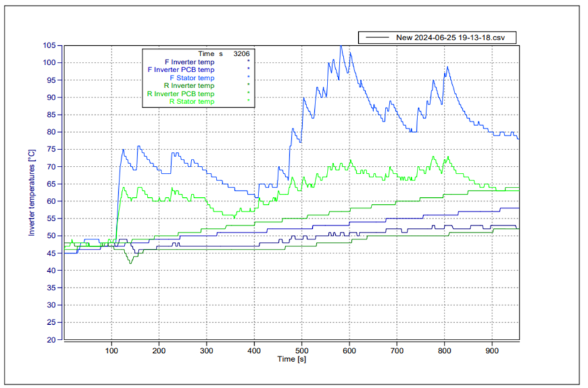Click the 75 label on y-axis
This screenshot has width=588, height=388.
(x=51, y=149)
